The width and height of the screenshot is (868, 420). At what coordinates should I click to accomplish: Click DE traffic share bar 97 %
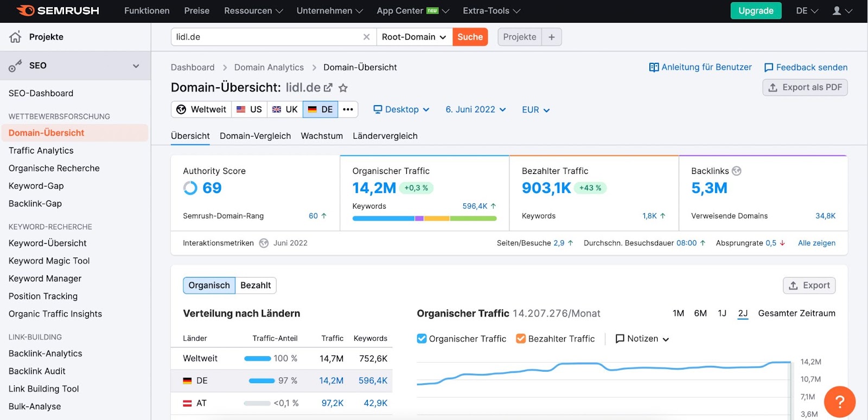261,380
